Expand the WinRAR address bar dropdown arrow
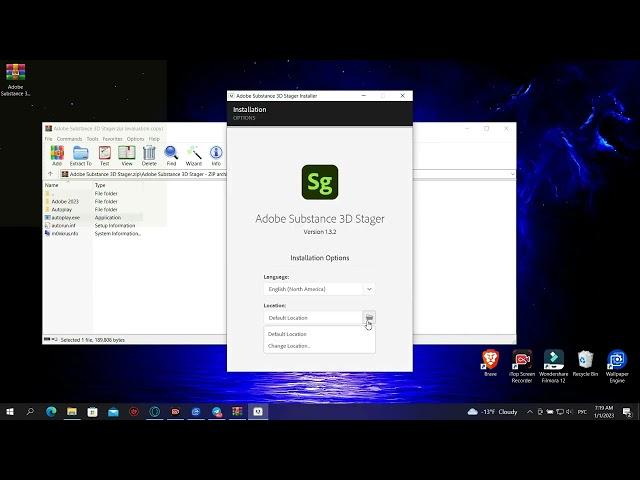This screenshot has width=640, height=480. pos(513,174)
